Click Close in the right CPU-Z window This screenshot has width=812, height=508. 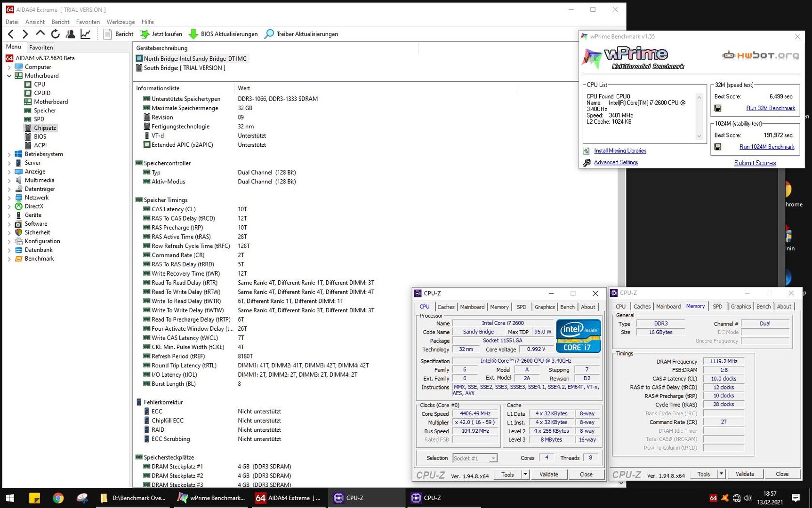tap(782, 474)
